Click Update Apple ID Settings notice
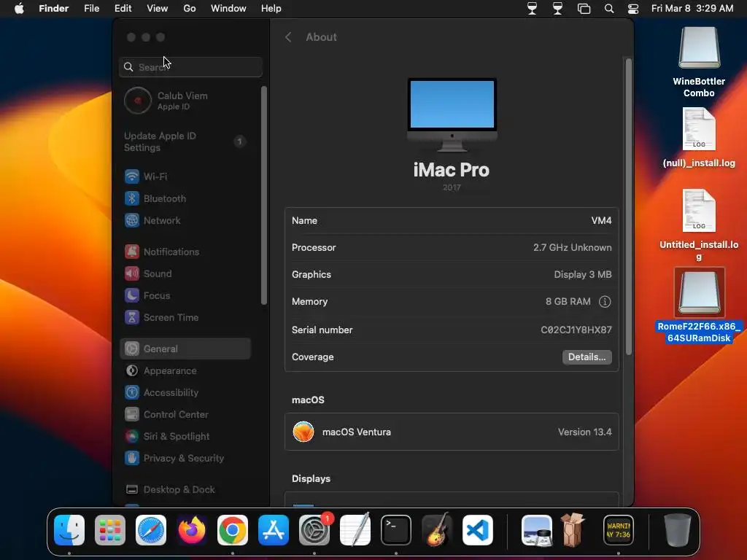Viewport: 747px width, 560px height. (185, 142)
